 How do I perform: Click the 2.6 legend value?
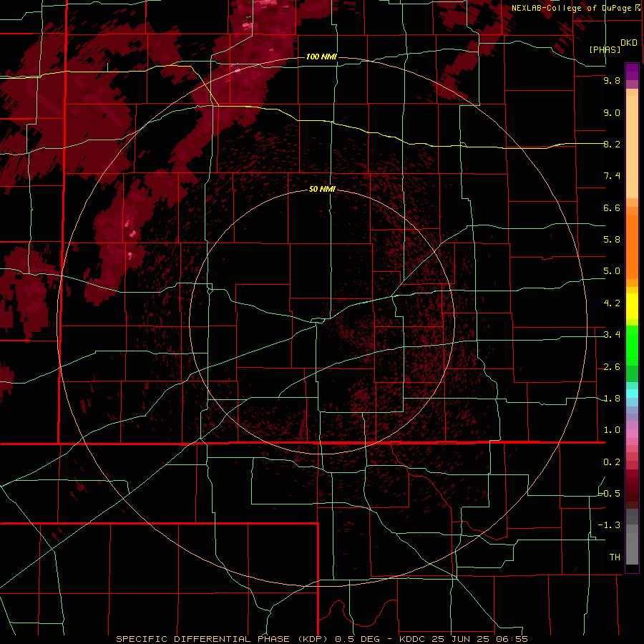pos(612,367)
